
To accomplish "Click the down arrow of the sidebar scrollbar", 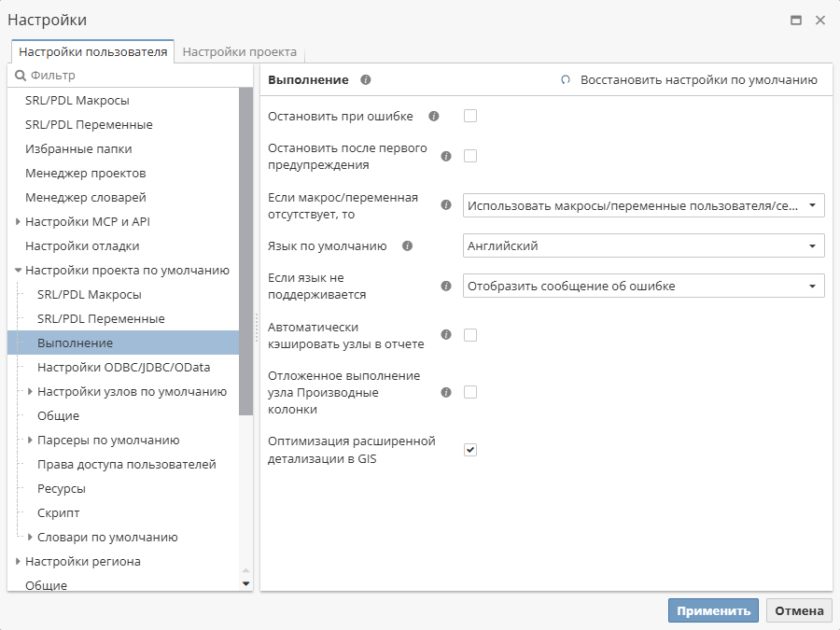I will tap(245, 582).
